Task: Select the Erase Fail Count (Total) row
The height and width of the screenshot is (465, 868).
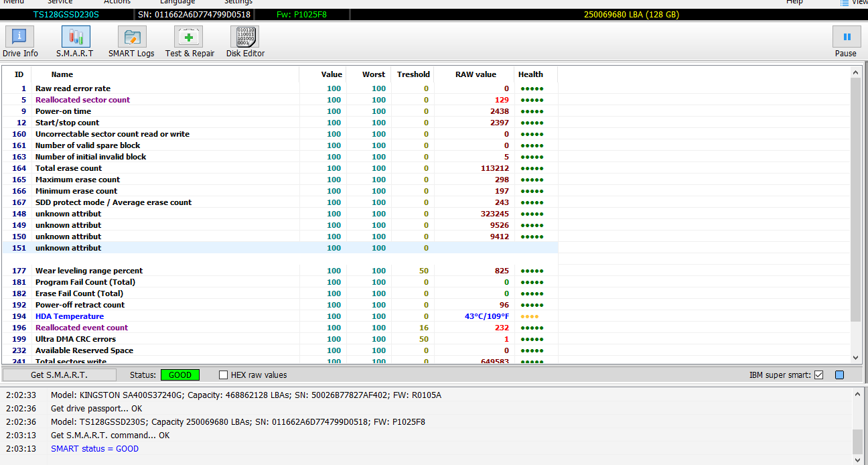Action: coord(280,293)
